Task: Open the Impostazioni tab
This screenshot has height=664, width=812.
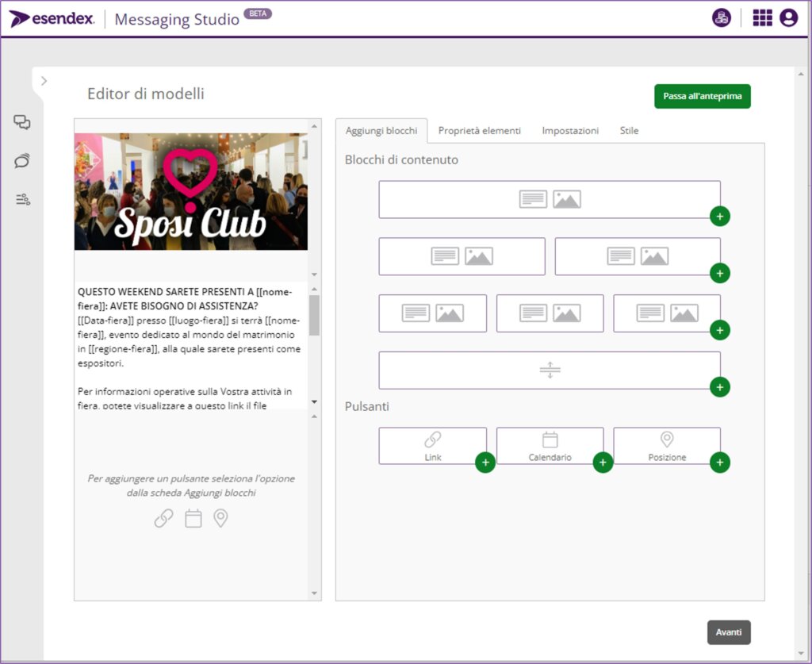Action: click(x=570, y=131)
